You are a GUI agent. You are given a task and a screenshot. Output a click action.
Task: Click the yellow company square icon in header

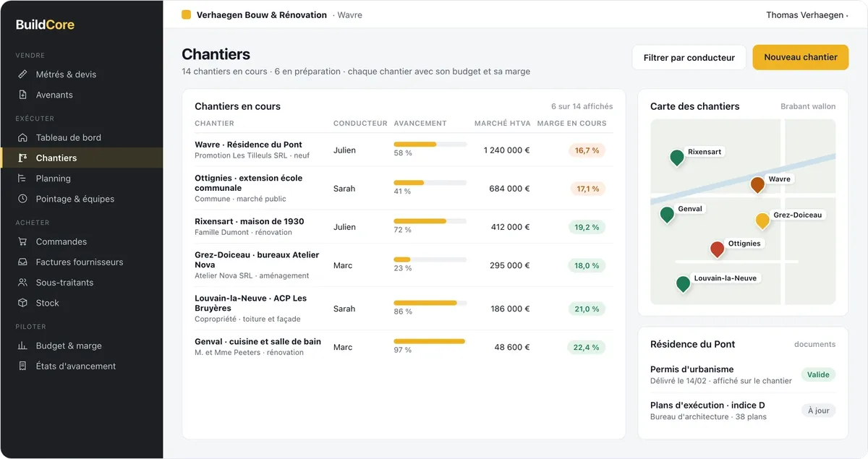pyautogui.click(x=186, y=14)
